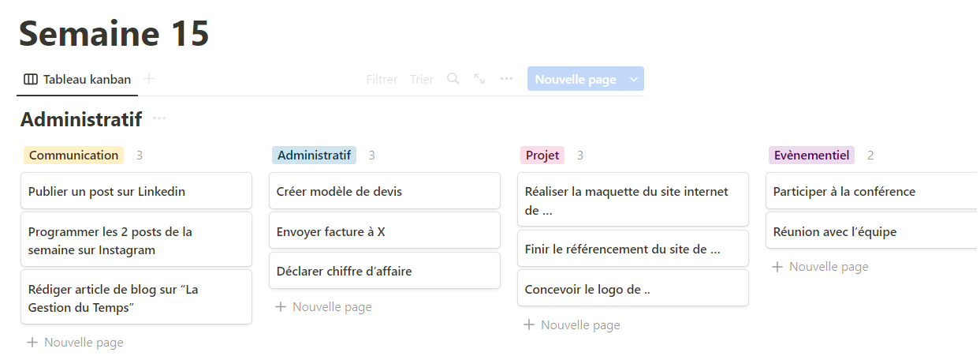Click the yellow Communication tag

pyautogui.click(x=73, y=155)
